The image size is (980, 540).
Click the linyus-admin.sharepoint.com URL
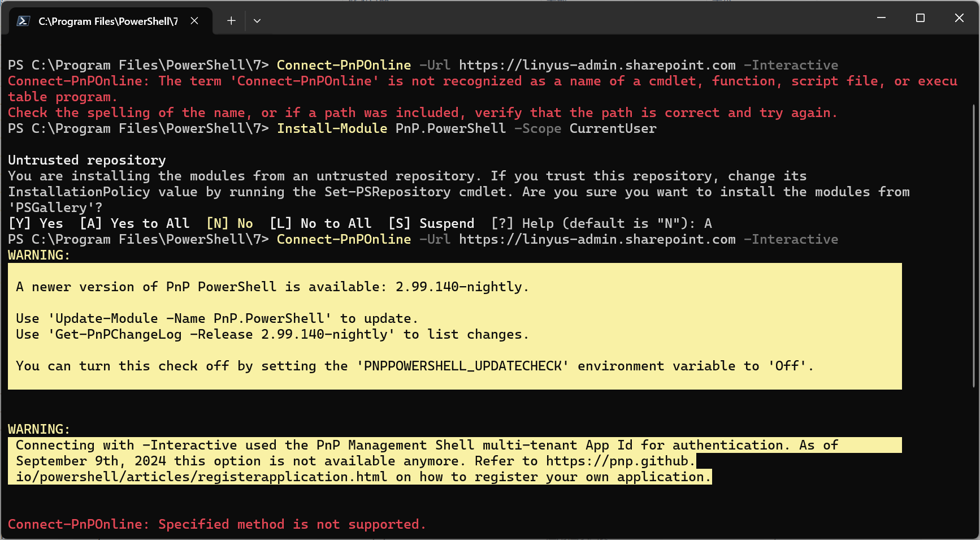(596, 64)
